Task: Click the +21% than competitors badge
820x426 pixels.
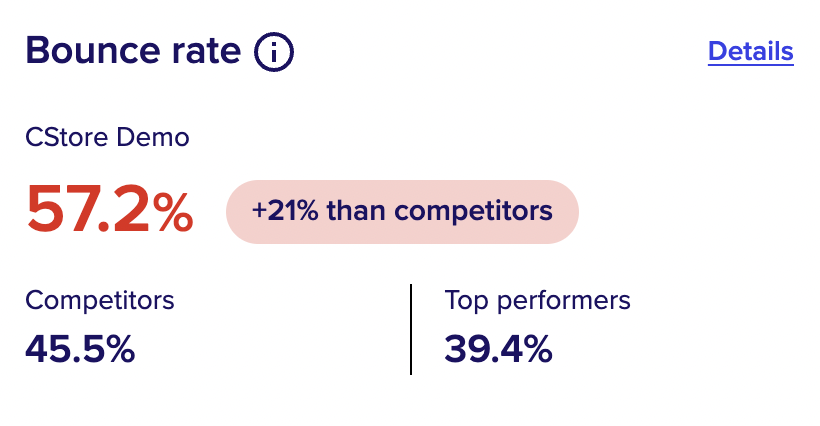Action: (x=402, y=212)
